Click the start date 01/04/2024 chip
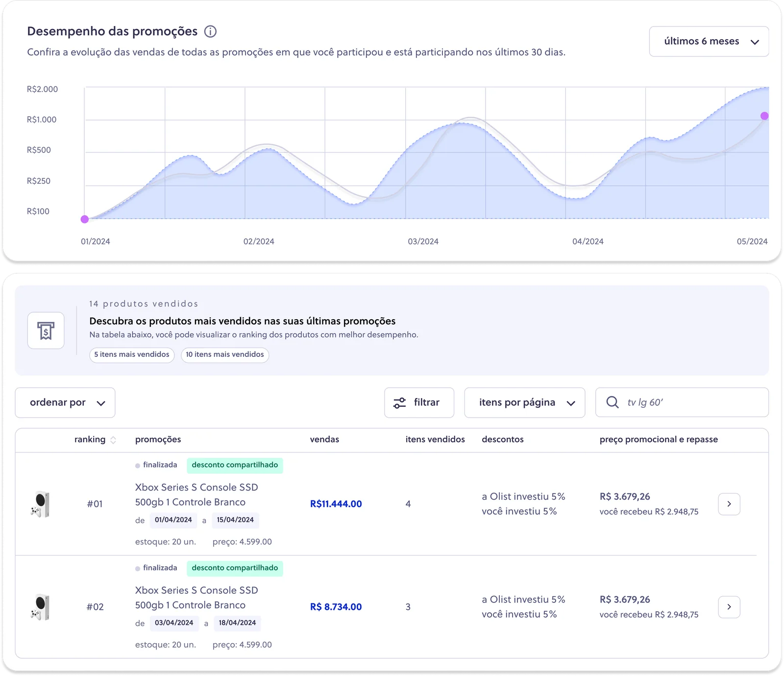Viewport: 784px width, 676px height. [x=173, y=520]
